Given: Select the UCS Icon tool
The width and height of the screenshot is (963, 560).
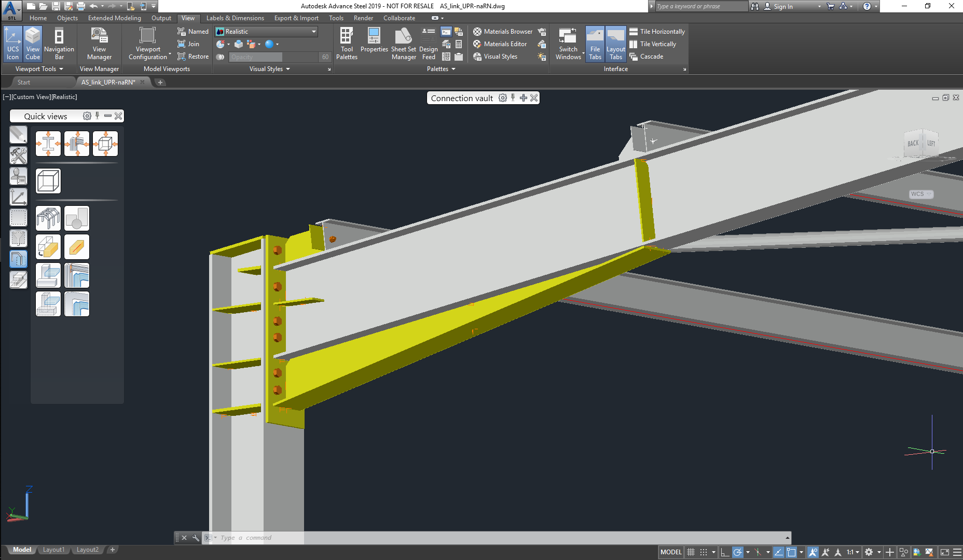Looking at the screenshot, I should pyautogui.click(x=12, y=44).
